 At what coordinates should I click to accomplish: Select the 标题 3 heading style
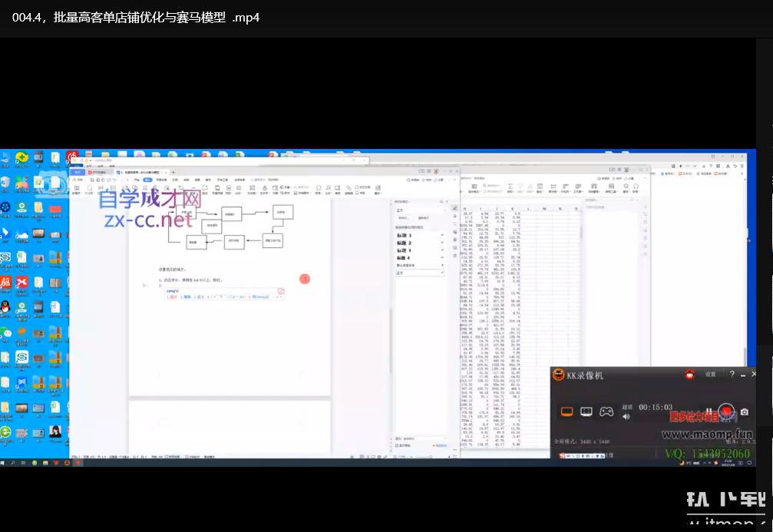pyautogui.click(x=405, y=250)
